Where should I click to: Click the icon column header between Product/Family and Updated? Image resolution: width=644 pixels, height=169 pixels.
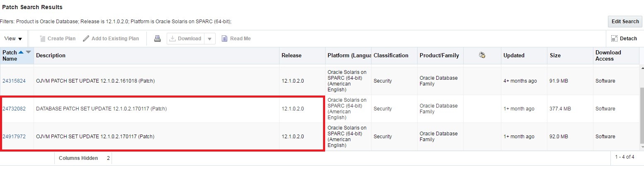[x=482, y=55]
